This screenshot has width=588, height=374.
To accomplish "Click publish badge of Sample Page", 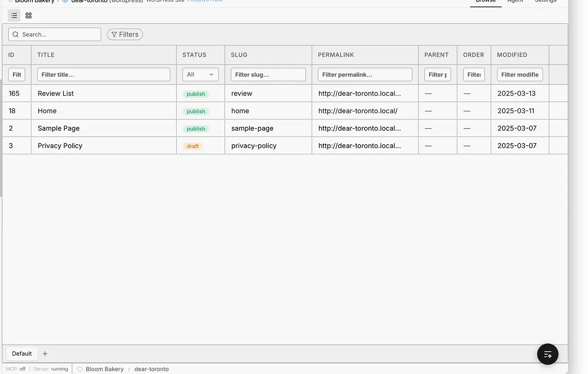I will (196, 129).
